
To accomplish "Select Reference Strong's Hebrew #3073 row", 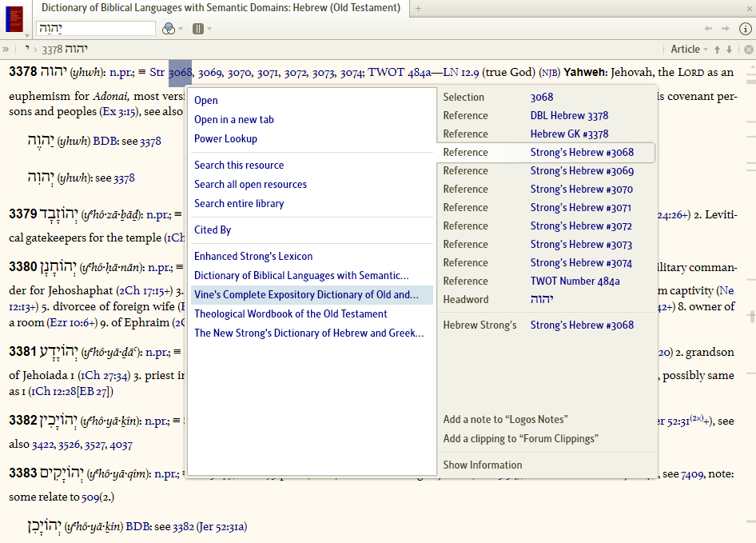I will (546, 244).
